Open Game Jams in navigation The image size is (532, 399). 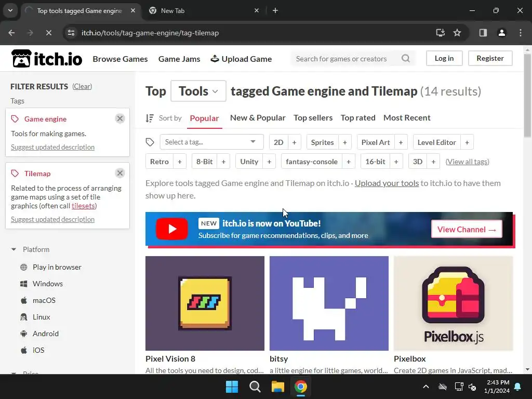tap(179, 59)
